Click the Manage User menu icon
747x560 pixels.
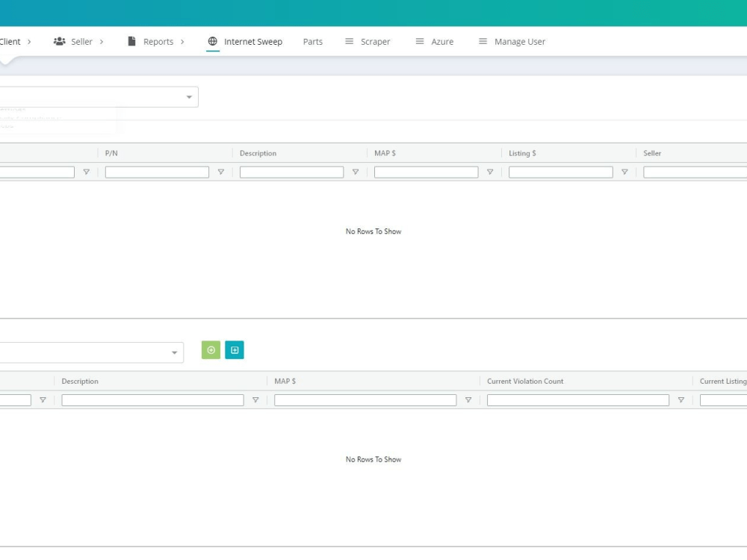483,41
